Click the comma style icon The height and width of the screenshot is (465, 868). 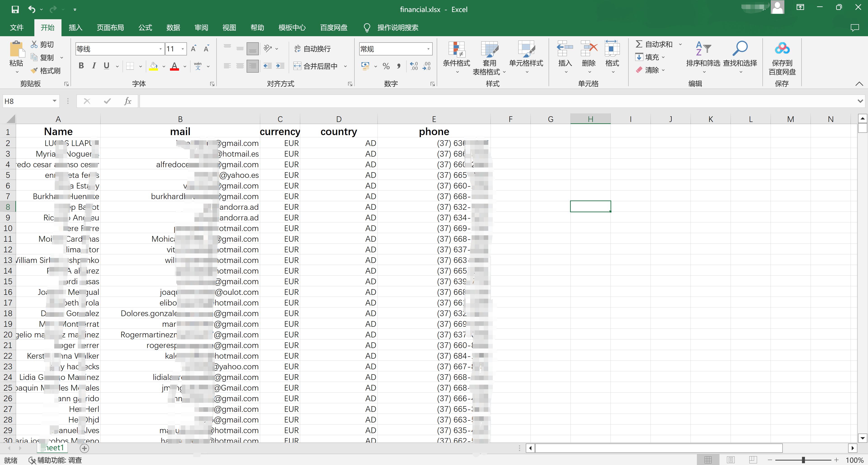point(399,66)
